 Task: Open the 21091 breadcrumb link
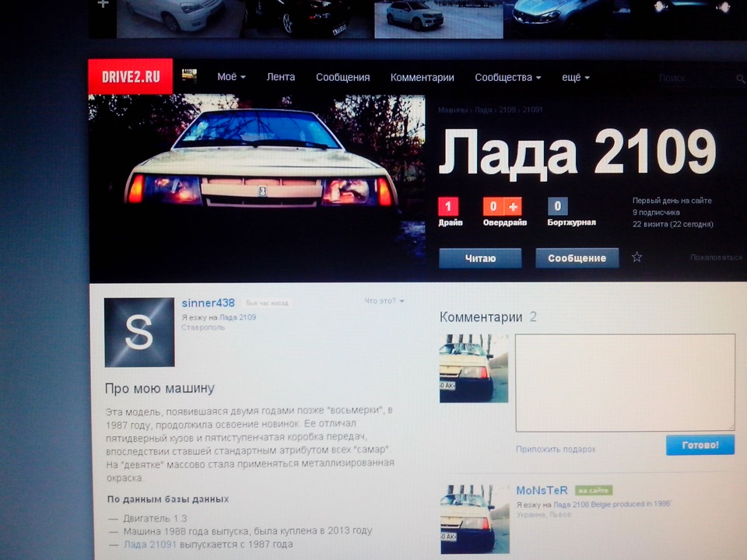[x=532, y=110]
